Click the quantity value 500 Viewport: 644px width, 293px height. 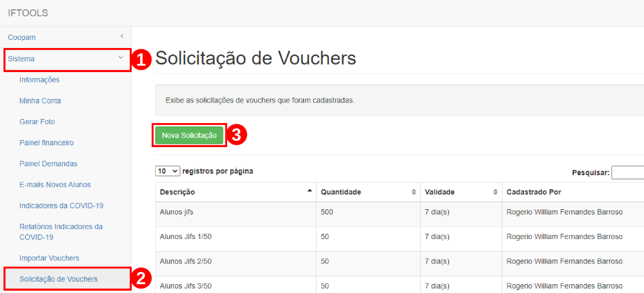coord(327,212)
